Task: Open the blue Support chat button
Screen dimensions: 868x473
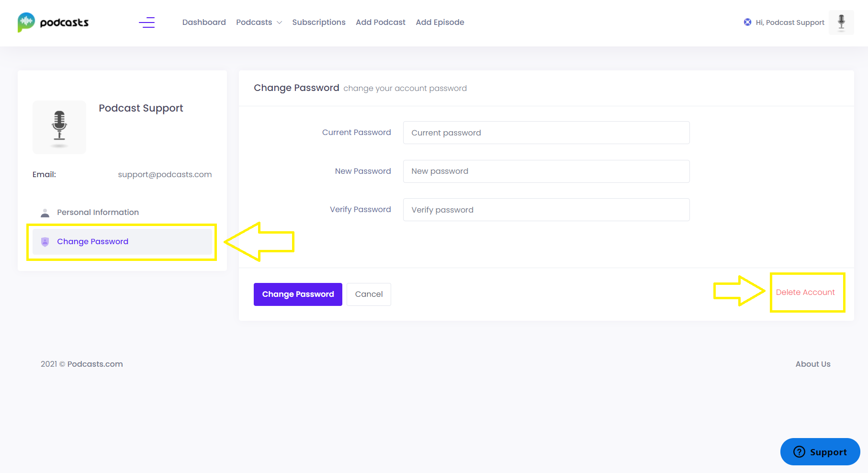Action: pyautogui.click(x=820, y=451)
